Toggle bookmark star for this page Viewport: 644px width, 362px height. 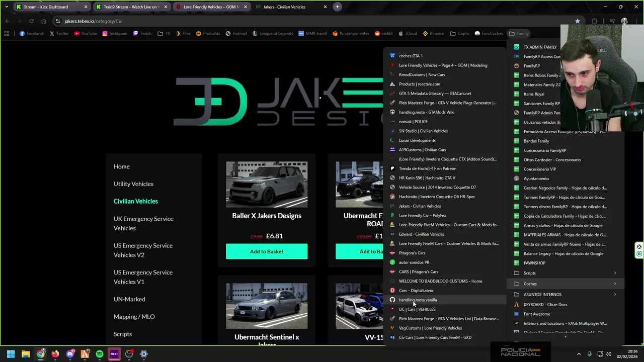[578, 21]
